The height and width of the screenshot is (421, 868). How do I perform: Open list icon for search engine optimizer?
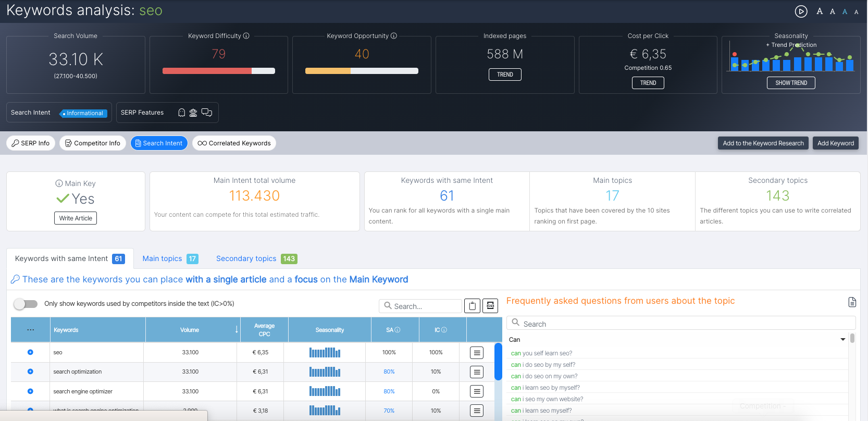[x=477, y=391]
